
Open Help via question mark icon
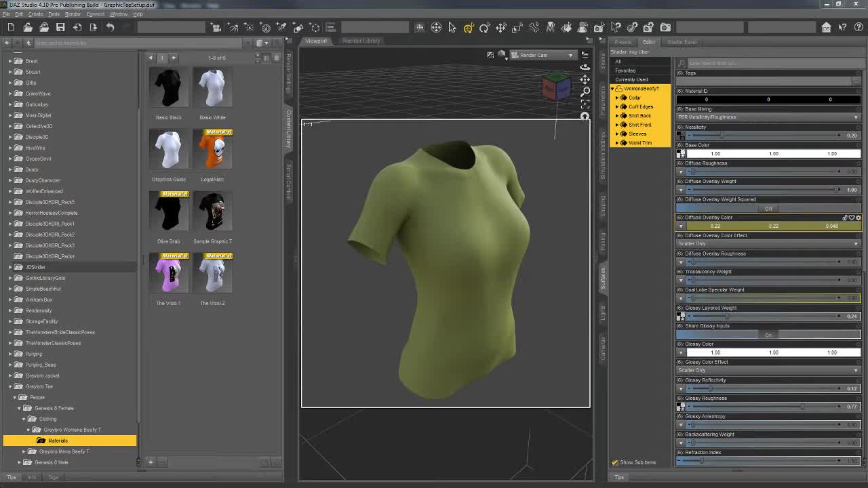(x=859, y=27)
